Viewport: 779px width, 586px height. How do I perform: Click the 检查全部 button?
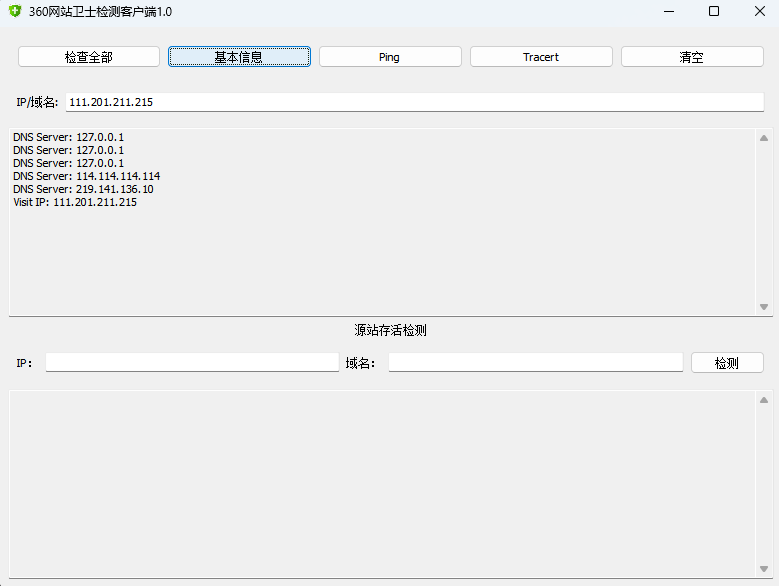point(89,57)
